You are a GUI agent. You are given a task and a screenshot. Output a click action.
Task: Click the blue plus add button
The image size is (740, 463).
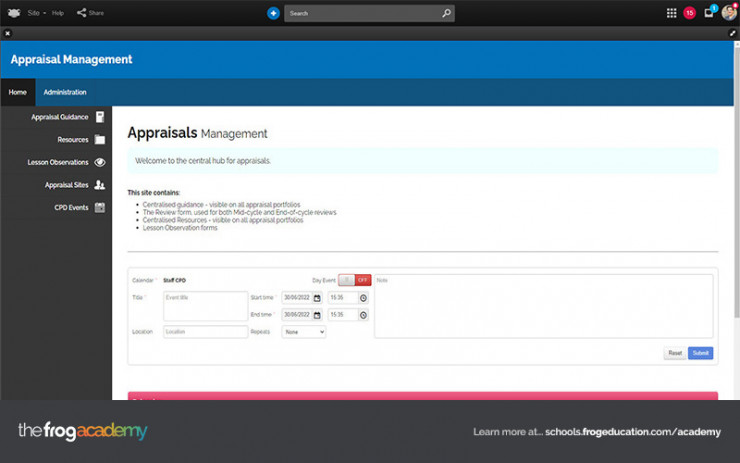pyautogui.click(x=273, y=13)
